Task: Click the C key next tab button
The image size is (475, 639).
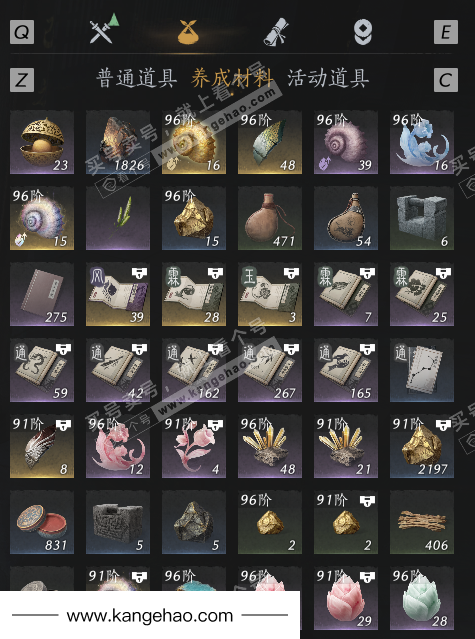Action: [446, 79]
